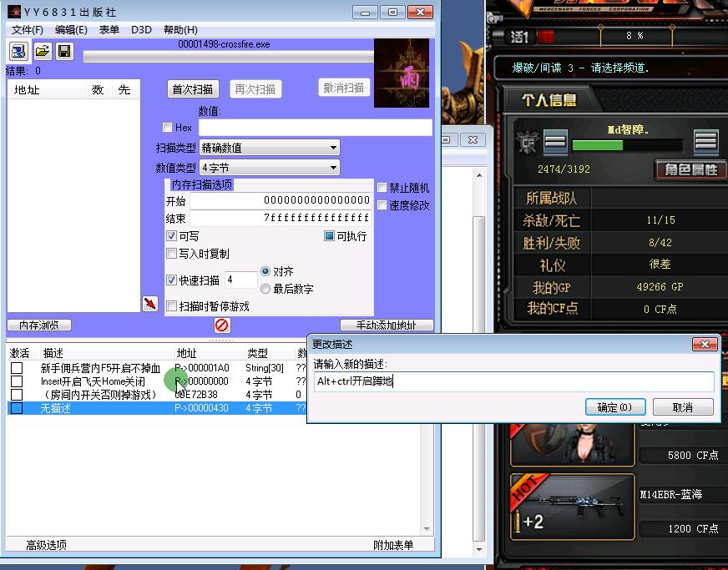Viewport: 728px width, 570px height.
Task: Click the 撤消扫描 button
Action: (x=344, y=88)
